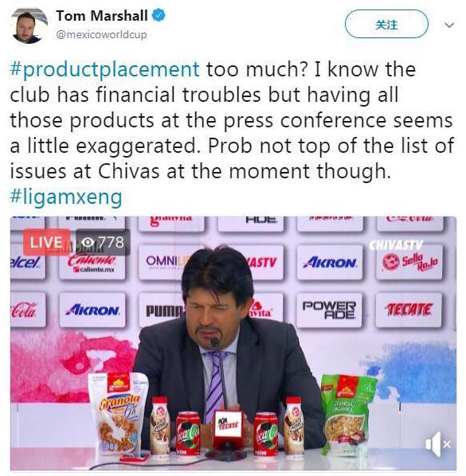The height and width of the screenshot is (476, 466).
Task: Click the CHIVASTV watermark in the video
Action: [396, 245]
